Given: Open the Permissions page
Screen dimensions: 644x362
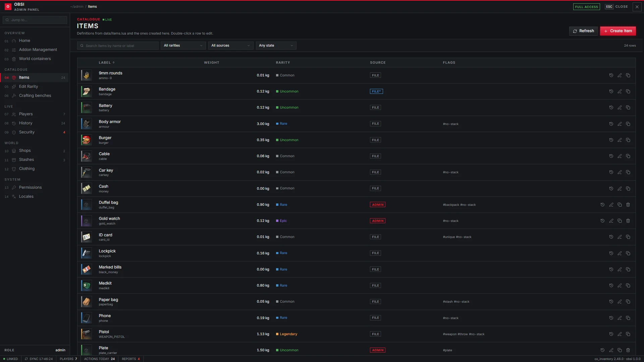Looking at the screenshot, I should [34, 187].
